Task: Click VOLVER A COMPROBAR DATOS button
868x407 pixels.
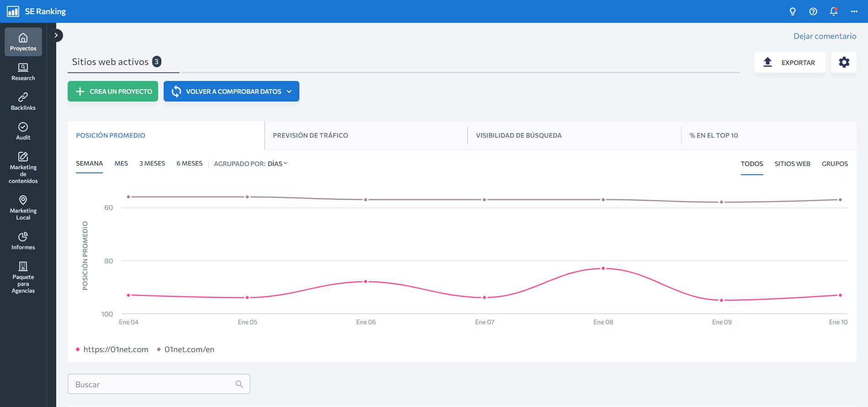Action: pyautogui.click(x=231, y=91)
